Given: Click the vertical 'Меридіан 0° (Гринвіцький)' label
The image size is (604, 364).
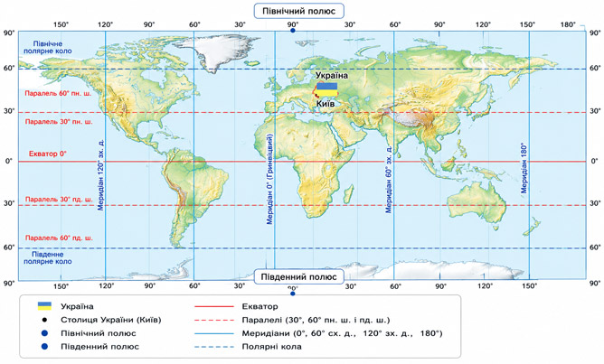Looking at the screenshot, I should pos(270,179).
